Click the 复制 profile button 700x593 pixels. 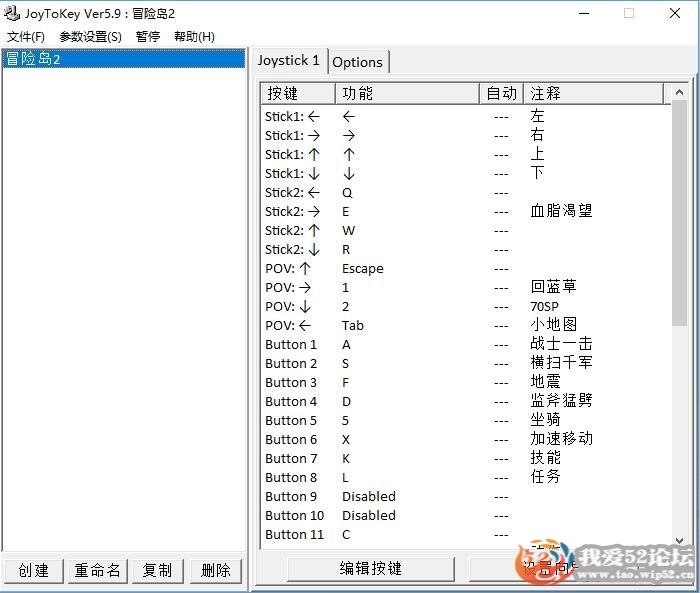[157, 570]
